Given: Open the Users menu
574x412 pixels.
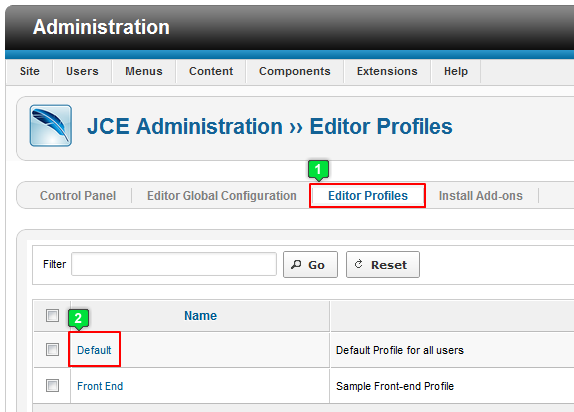Looking at the screenshot, I should coord(82,71).
